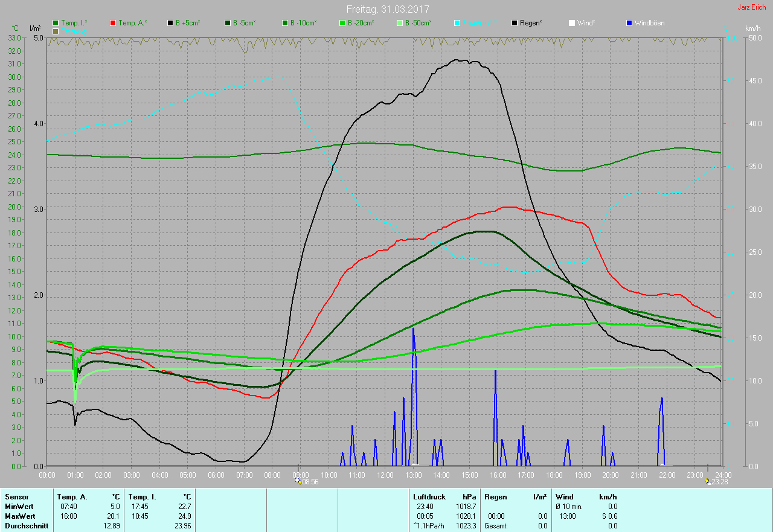Image resolution: width=773 pixels, height=532 pixels.
Task: Click the Temp. I. average 23.96
Action: [x=182, y=526]
